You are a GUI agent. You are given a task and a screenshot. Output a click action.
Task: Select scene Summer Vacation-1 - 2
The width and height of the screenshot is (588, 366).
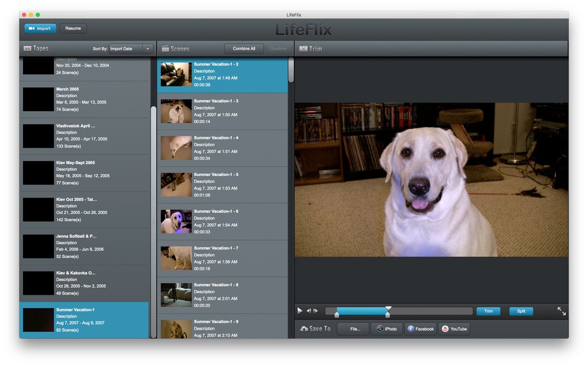click(x=222, y=75)
